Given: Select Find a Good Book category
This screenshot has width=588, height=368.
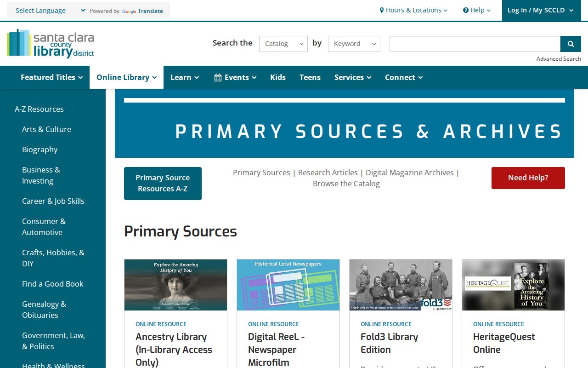Looking at the screenshot, I should 52,284.
